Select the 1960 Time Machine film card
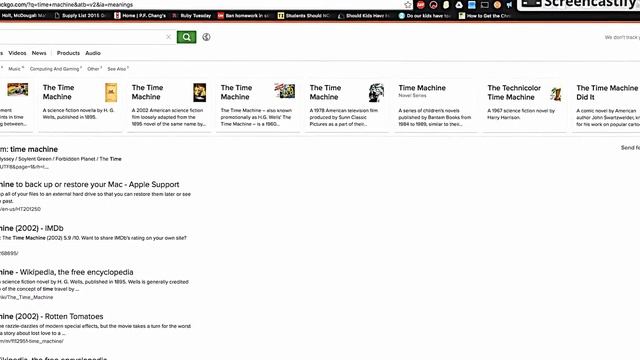 coord(258,105)
